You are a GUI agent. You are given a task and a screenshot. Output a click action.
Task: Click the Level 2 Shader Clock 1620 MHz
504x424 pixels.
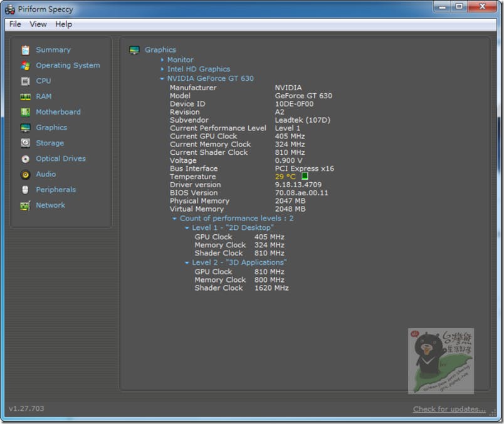click(x=271, y=288)
